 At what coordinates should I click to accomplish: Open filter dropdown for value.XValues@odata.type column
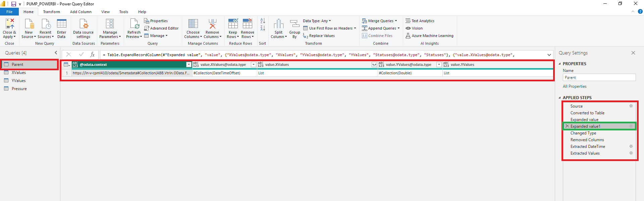(254, 65)
